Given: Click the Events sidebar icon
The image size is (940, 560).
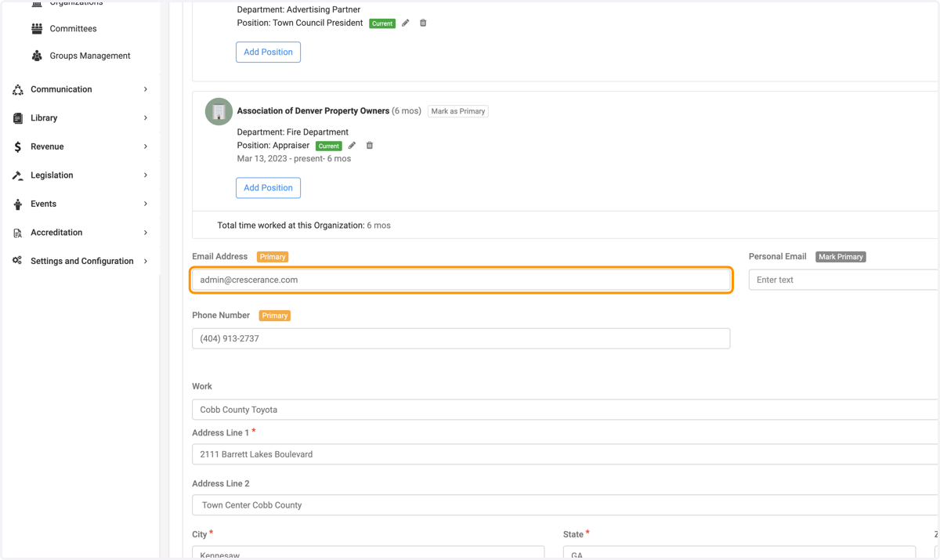Looking at the screenshot, I should click(18, 204).
